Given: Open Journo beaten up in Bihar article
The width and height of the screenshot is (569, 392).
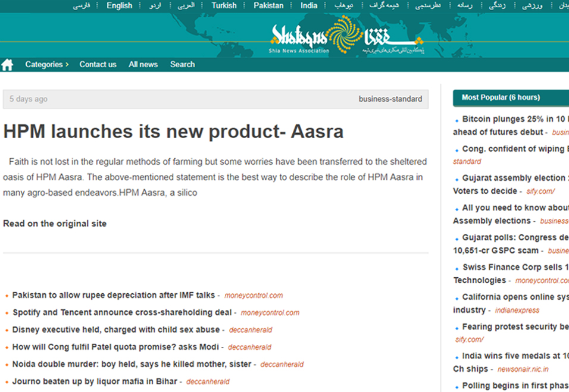Looking at the screenshot, I should coord(95,381).
